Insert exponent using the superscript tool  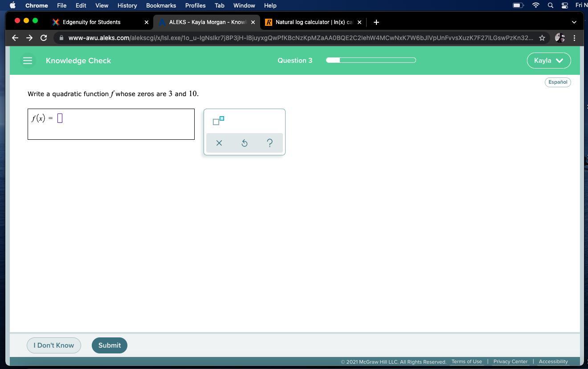[x=218, y=121]
